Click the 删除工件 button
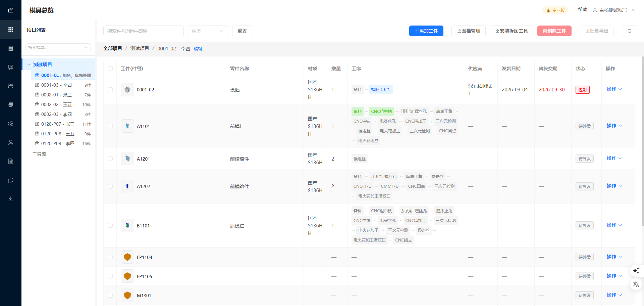This screenshot has height=306, width=644. 554,31
